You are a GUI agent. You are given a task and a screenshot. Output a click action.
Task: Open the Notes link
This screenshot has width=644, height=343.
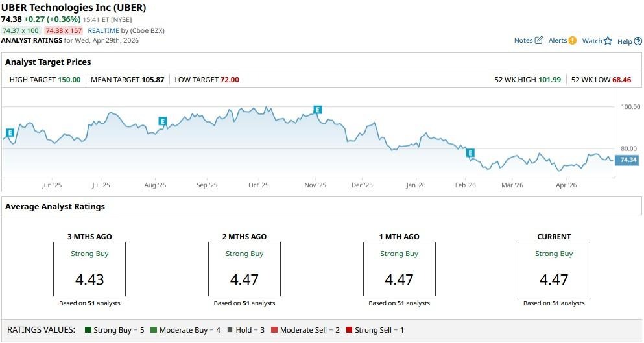click(x=523, y=40)
